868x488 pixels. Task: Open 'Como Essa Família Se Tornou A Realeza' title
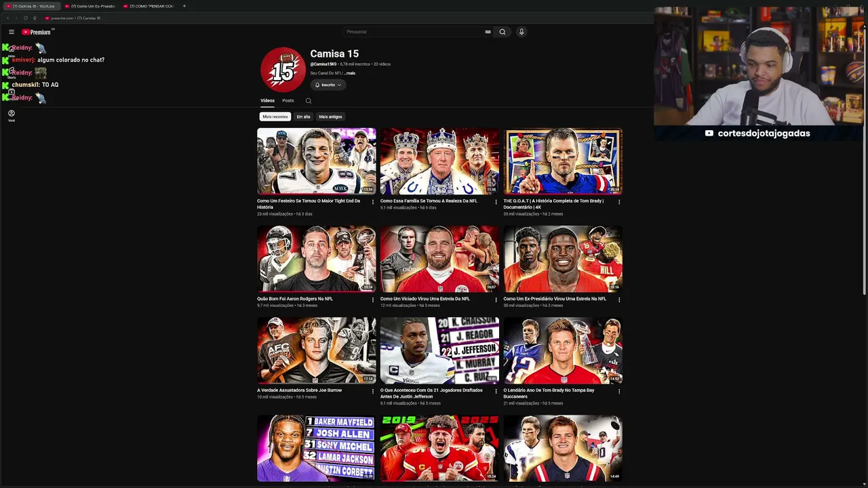point(429,201)
